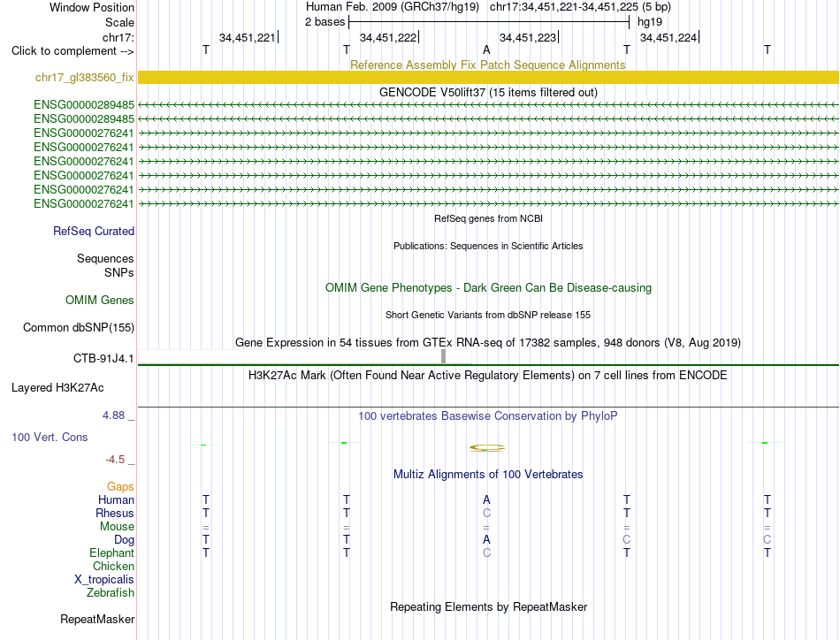Click the chr17_gl383560_fix track label

point(84,78)
